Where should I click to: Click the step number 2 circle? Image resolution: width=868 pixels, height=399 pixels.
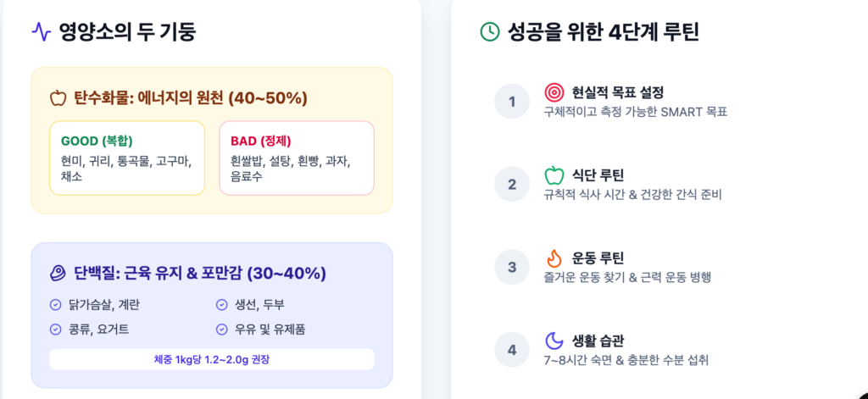point(511,185)
